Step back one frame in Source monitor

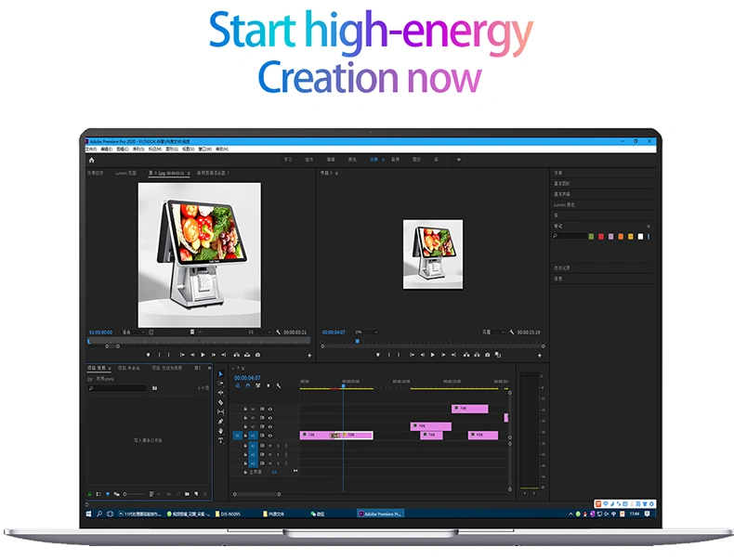pyautogui.click(x=192, y=355)
